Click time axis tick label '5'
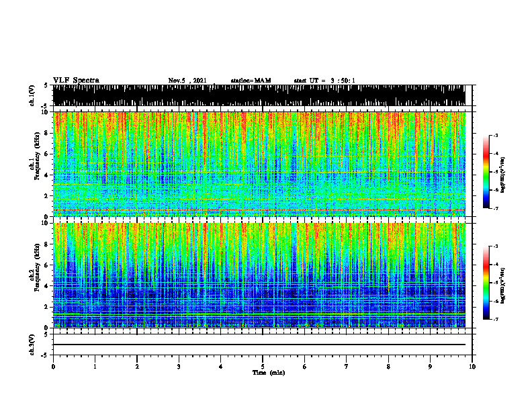Viewport: 532px width, 411px height. (263, 367)
